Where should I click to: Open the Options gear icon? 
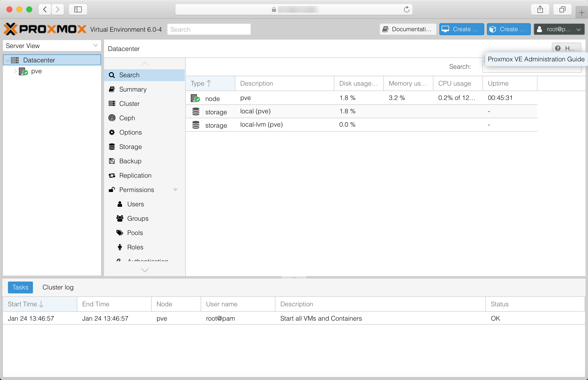(x=112, y=132)
